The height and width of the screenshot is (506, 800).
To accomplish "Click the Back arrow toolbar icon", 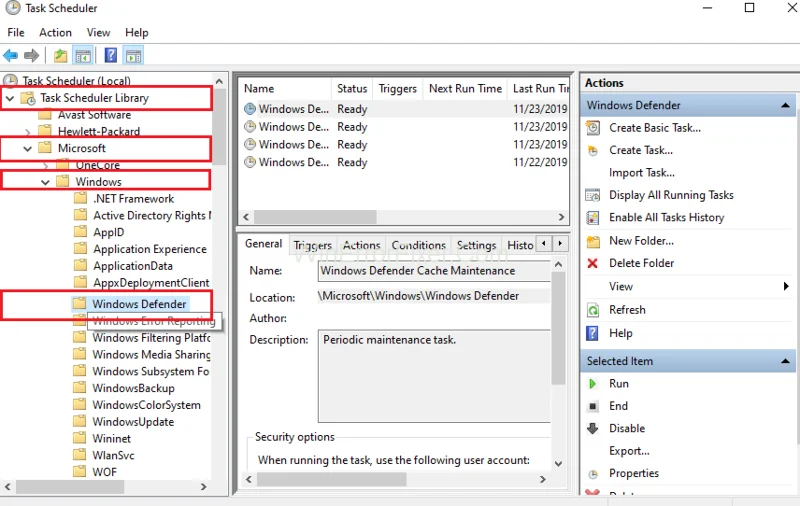I will pyautogui.click(x=11, y=56).
